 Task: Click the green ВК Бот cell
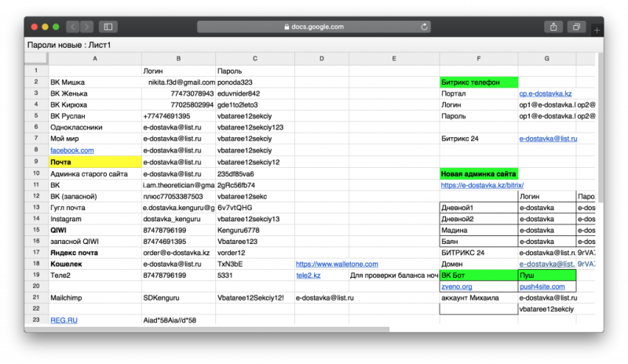[479, 275]
